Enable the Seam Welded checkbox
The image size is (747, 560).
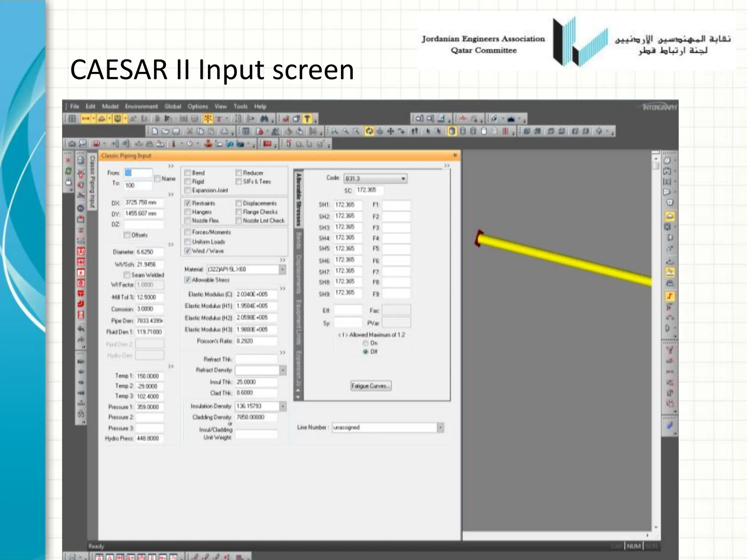127,275
